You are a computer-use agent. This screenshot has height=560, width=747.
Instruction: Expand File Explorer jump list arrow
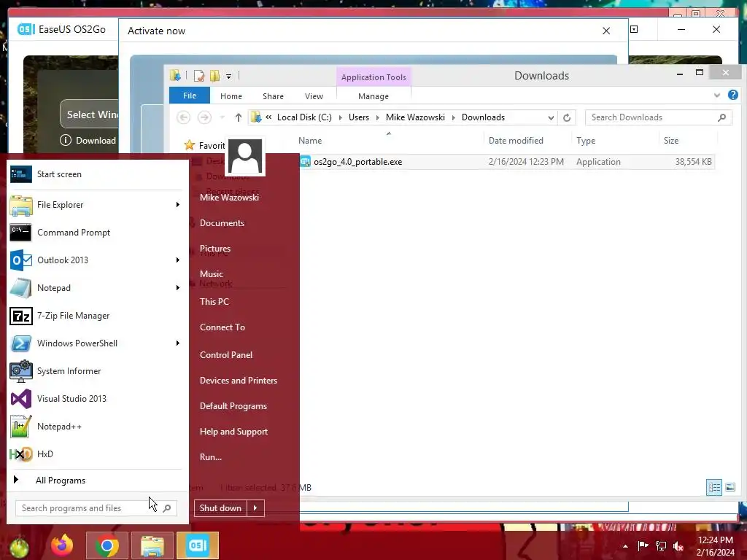(178, 205)
